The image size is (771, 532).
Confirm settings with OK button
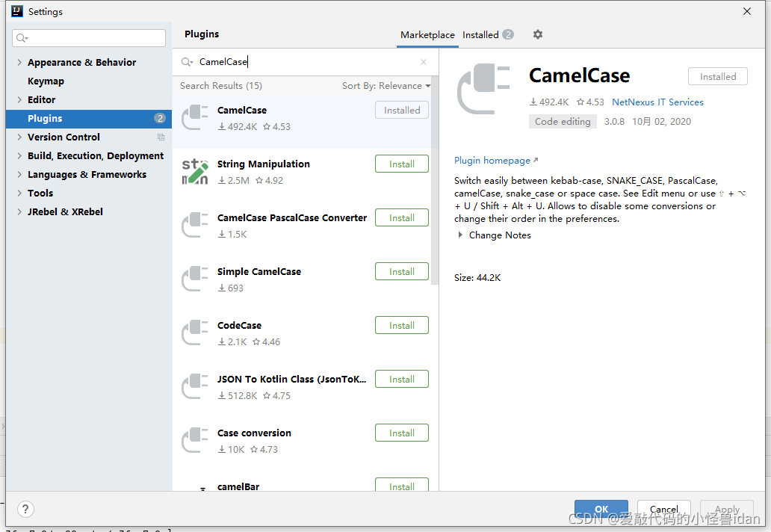point(601,510)
